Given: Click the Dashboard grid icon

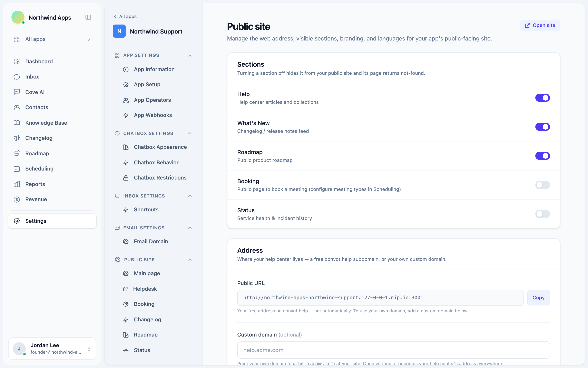Looking at the screenshot, I should [17, 61].
